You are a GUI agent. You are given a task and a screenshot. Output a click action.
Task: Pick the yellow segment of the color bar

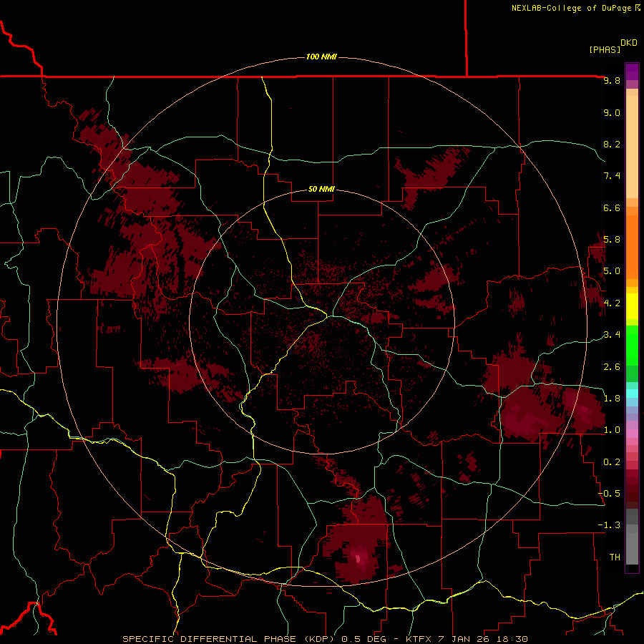point(632,306)
